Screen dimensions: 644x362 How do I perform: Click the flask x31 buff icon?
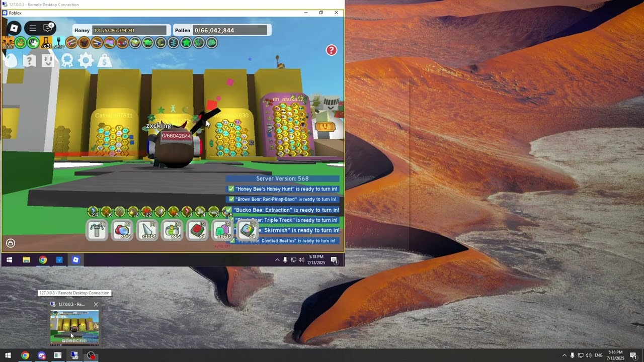click(x=46, y=43)
